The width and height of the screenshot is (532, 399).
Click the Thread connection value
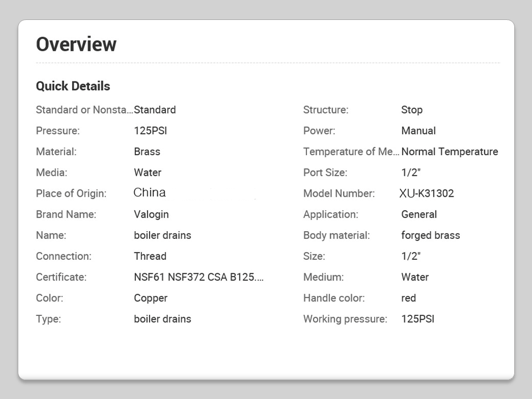click(x=150, y=256)
